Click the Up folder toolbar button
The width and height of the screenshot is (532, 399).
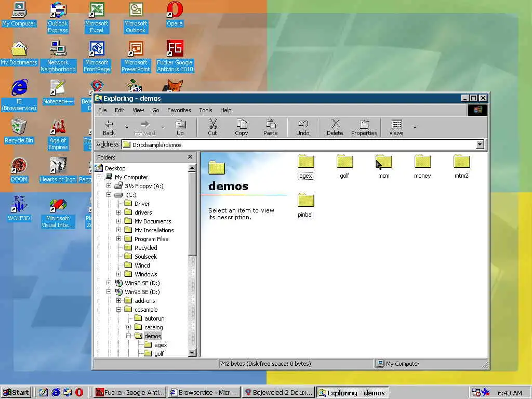click(180, 128)
